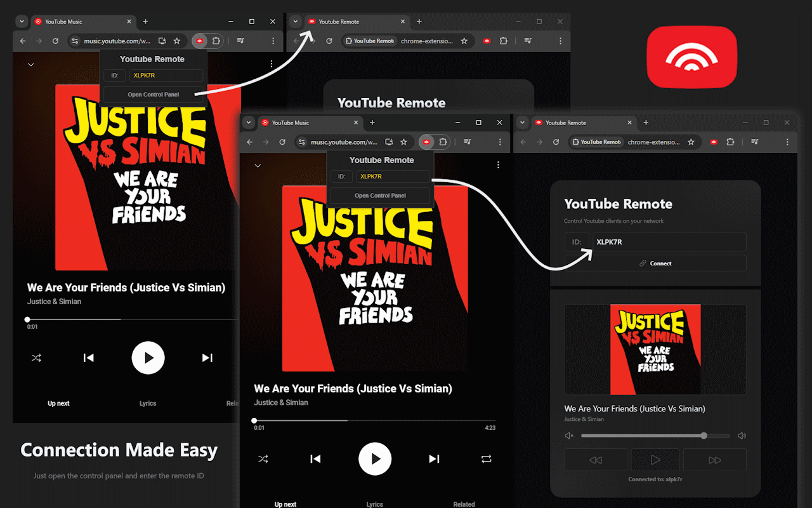Select the Up next tab
The width and height of the screenshot is (812, 508).
(285, 504)
